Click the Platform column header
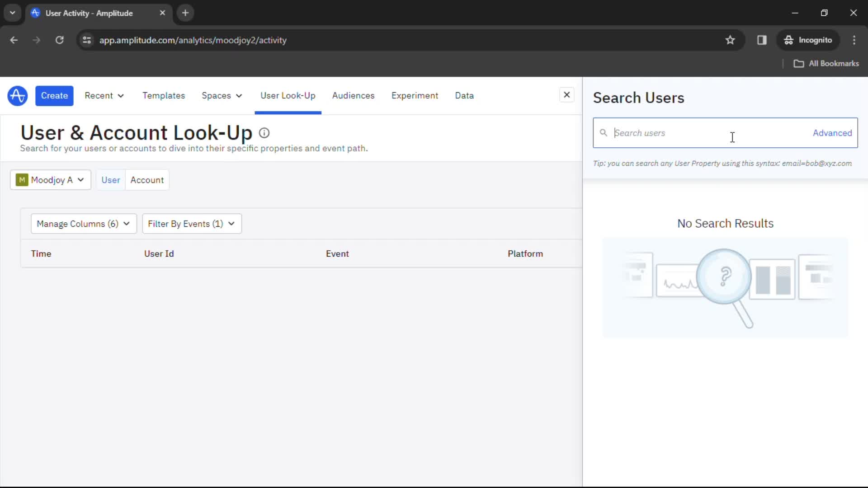The height and width of the screenshot is (488, 868). coord(525,254)
